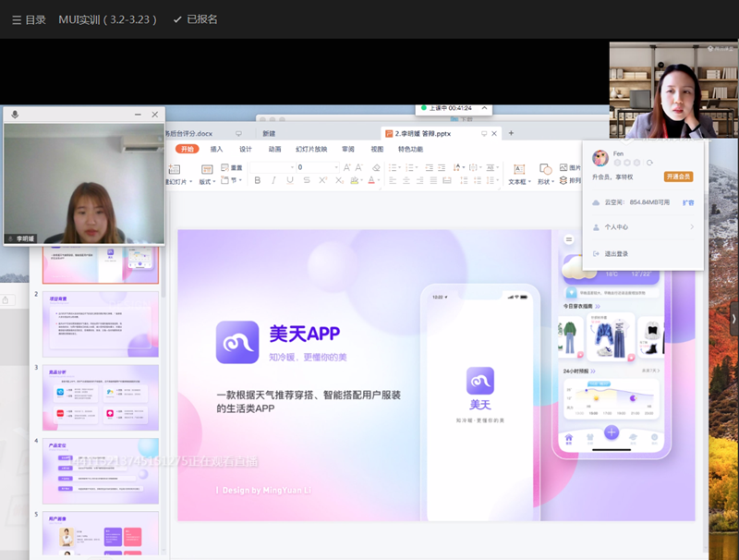The height and width of the screenshot is (560, 739).
Task: Apply superscript formatting
Action: point(322,180)
